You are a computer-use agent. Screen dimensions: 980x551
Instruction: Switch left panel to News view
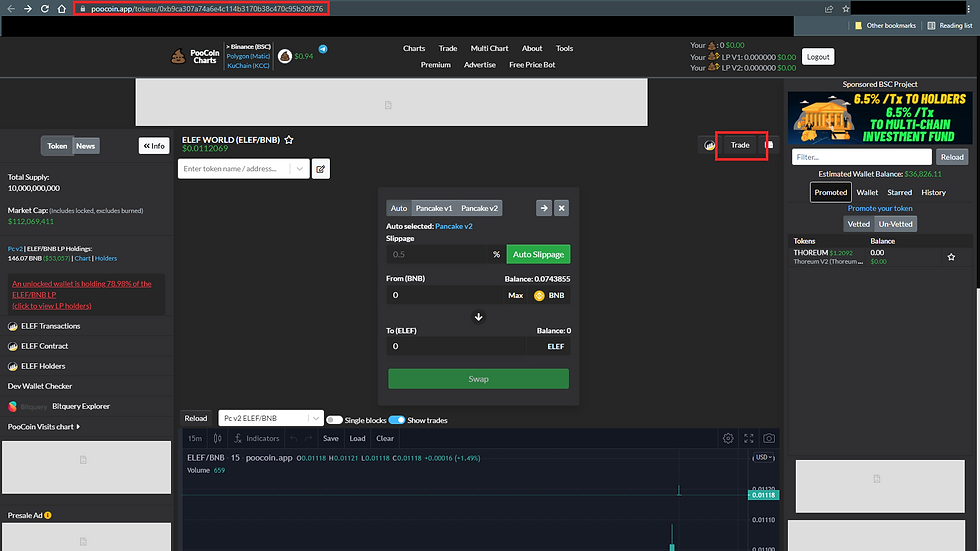86,146
